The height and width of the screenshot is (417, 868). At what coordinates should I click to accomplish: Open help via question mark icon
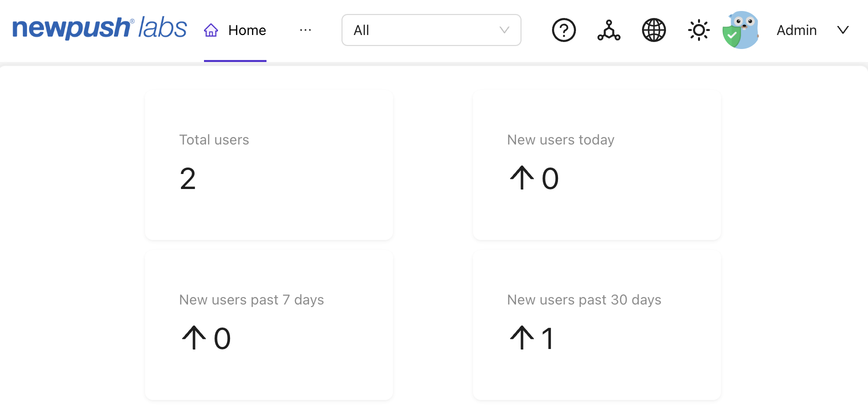pos(564,30)
